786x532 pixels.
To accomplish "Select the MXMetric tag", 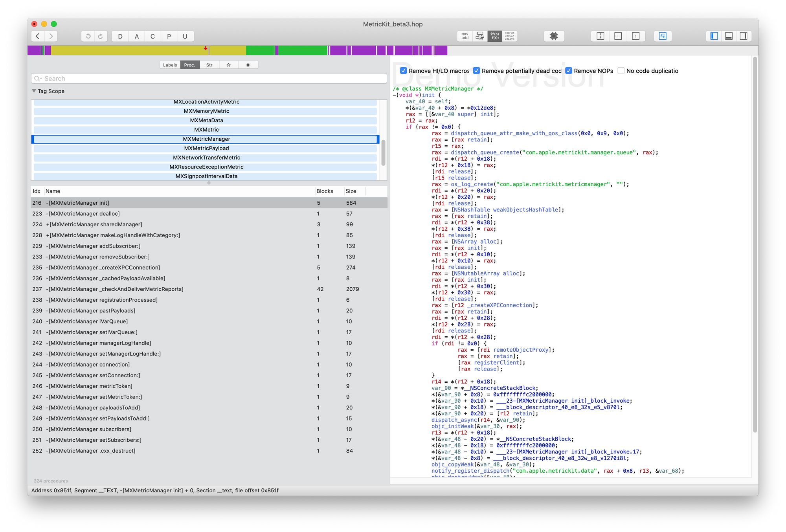I will pos(206,130).
